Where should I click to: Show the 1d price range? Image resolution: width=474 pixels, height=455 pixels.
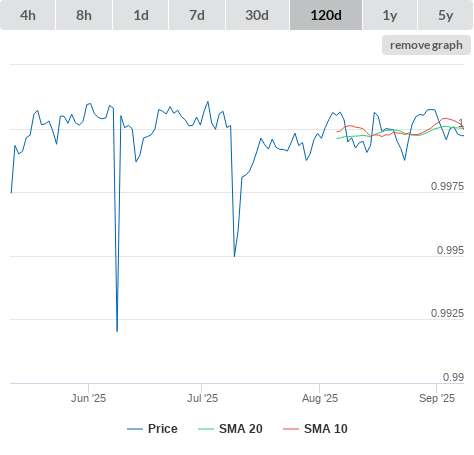pos(141,15)
